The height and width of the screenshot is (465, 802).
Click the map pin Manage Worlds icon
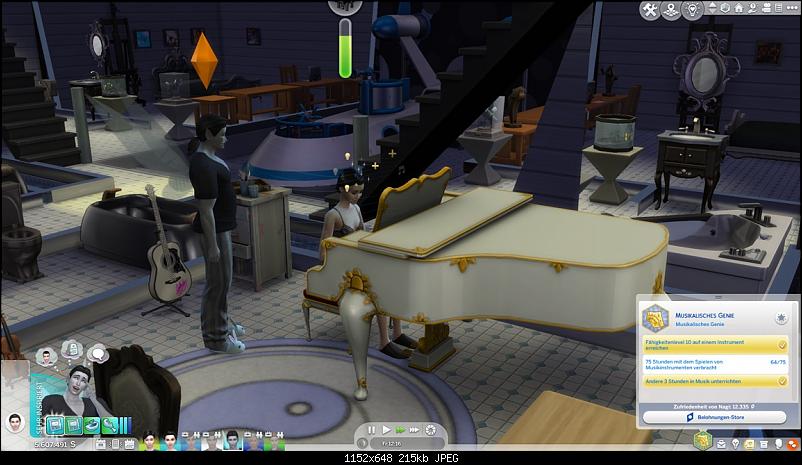pyautogui.click(x=671, y=10)
